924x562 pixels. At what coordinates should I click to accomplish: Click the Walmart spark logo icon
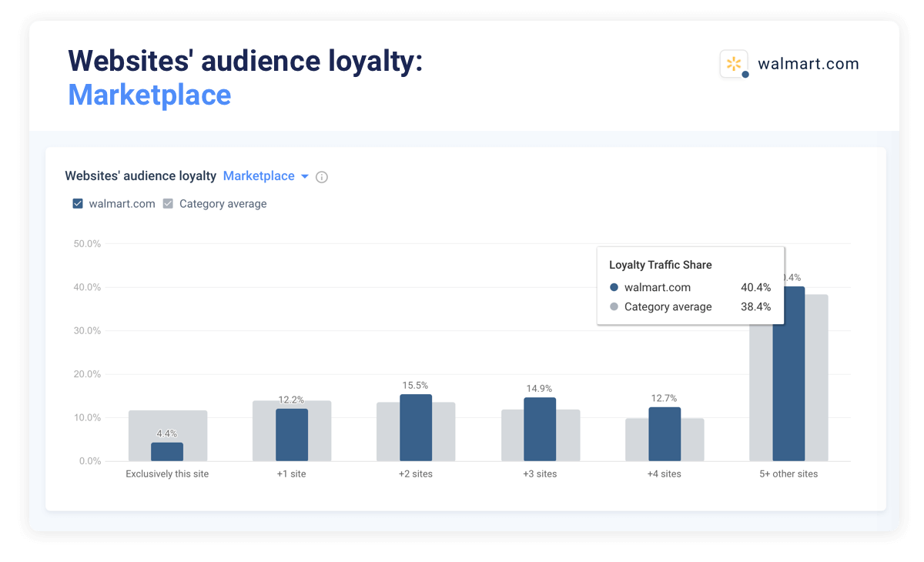coord(734,64)
